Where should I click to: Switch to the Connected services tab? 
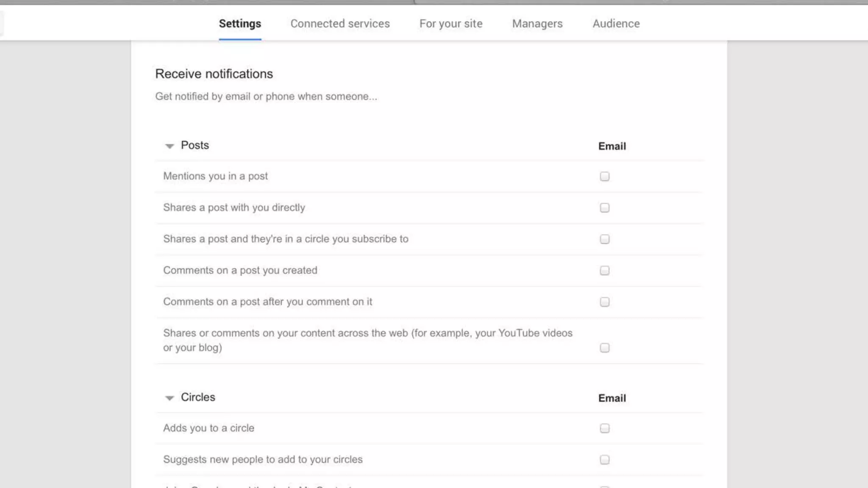pyautogui.click(x=340, y=24)
